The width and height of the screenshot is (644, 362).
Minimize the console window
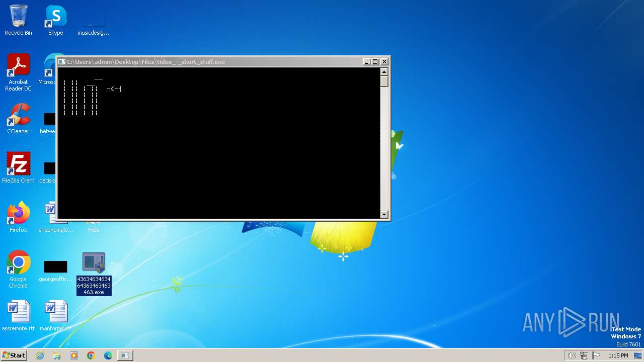tap(367, 62)
